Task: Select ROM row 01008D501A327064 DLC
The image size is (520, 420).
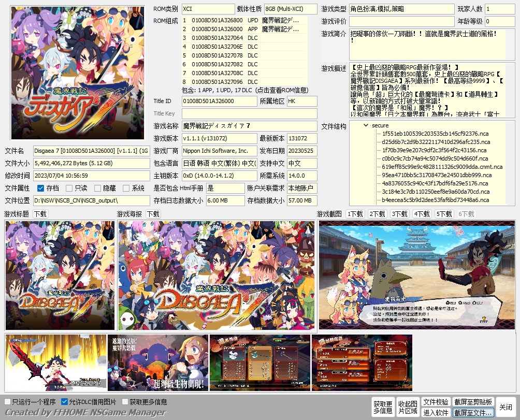Action: pyautogui.click(x=244, y=38)
